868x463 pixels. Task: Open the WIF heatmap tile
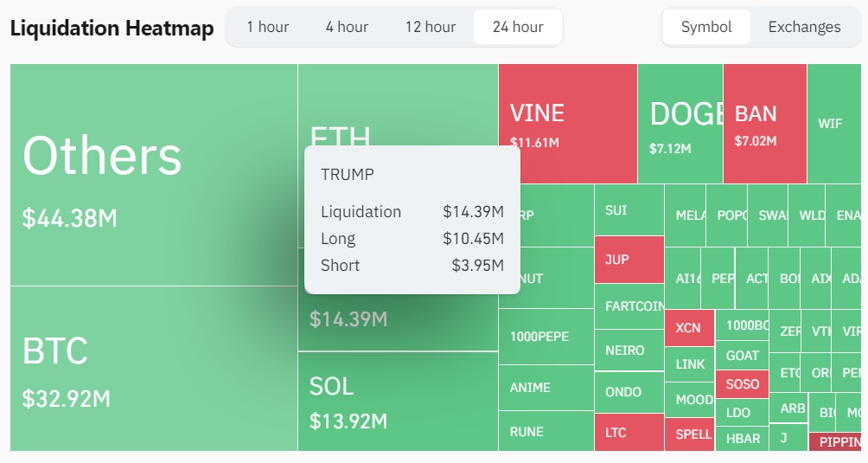coord(837,124)
